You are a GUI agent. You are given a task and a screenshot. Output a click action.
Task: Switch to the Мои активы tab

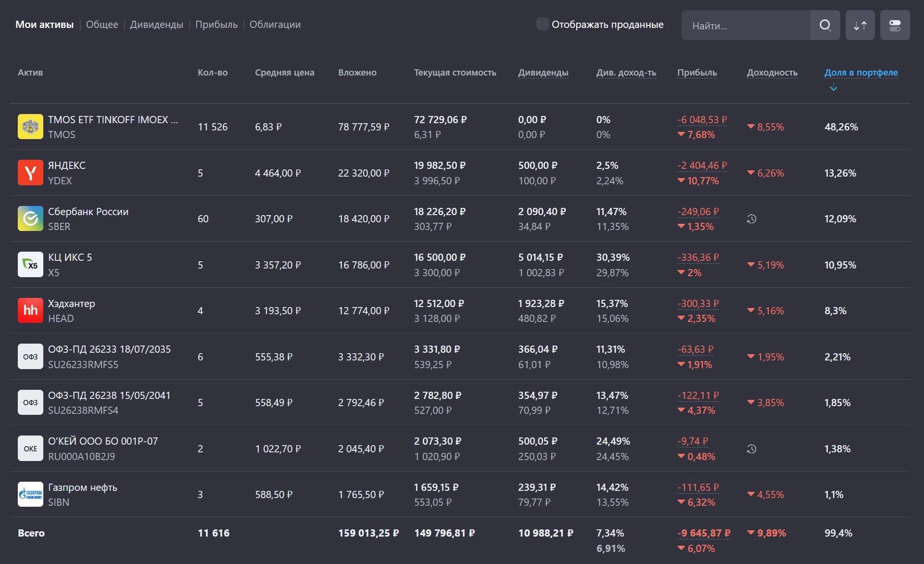(x=44, y=25)
